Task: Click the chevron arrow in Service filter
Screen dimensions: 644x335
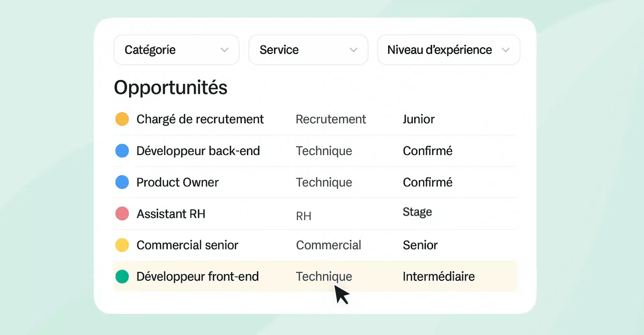Action: pyautogui.click(x=353, y=50)
